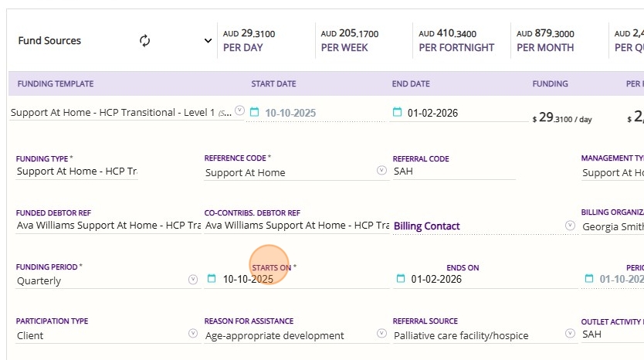Open the Referral Source dropdown arrow
The width and height of the screenshot is (644, 360).
pyautogui.click(x=571, y=334)
